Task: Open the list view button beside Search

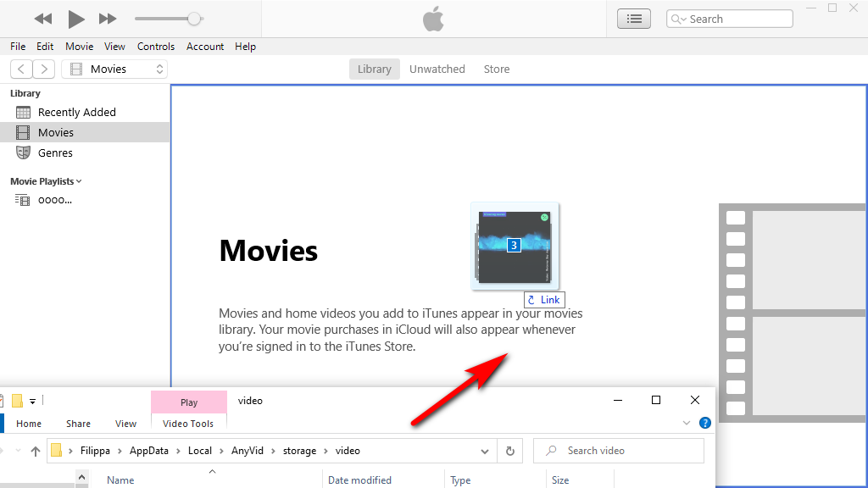Action: (634, 19)
